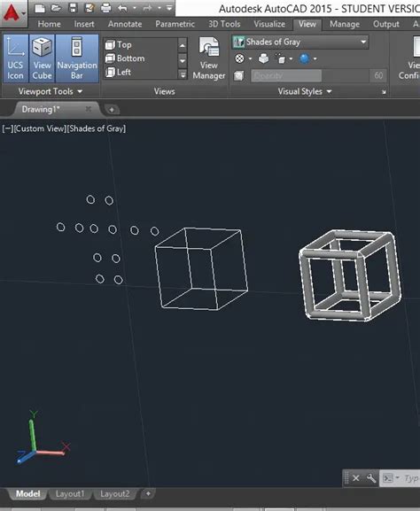Image resolution: width=420 pixels, height=511 pixels.
Task: Expand the edge display dropdown arrow
Action: [x=291, y=59]
